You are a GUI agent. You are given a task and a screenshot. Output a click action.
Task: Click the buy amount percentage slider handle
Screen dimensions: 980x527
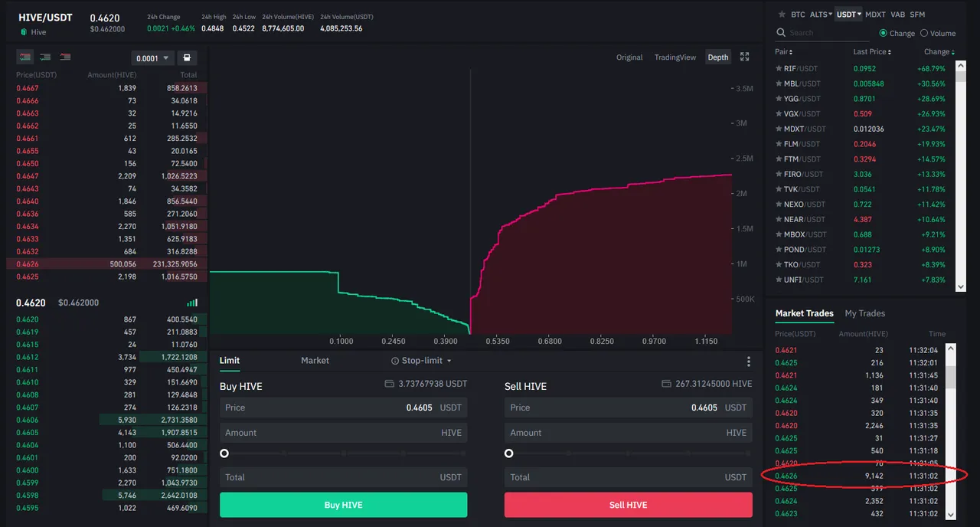click(224, 453)
